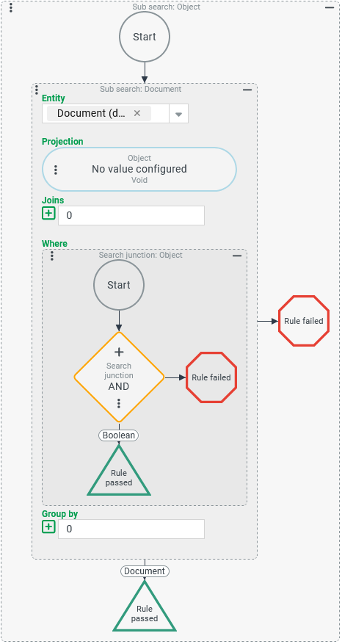Open the AND junction three-dot menu

(x=119, y=403)
